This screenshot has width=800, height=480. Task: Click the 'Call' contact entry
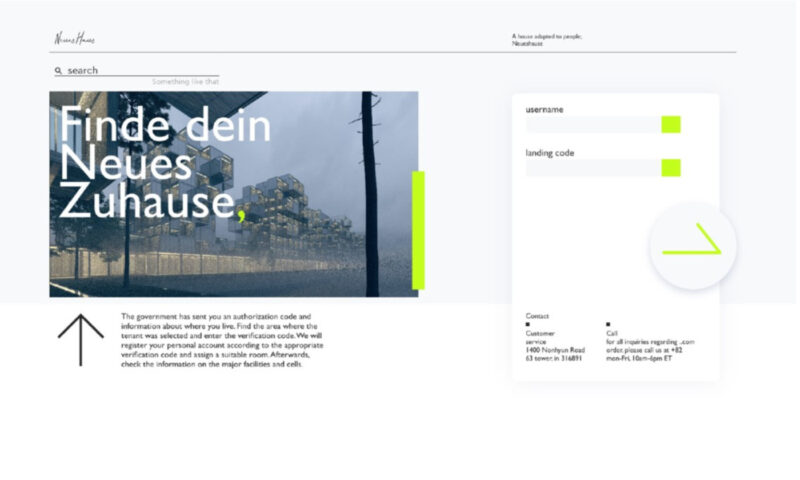pyautogui.click(x=612, y=333)
